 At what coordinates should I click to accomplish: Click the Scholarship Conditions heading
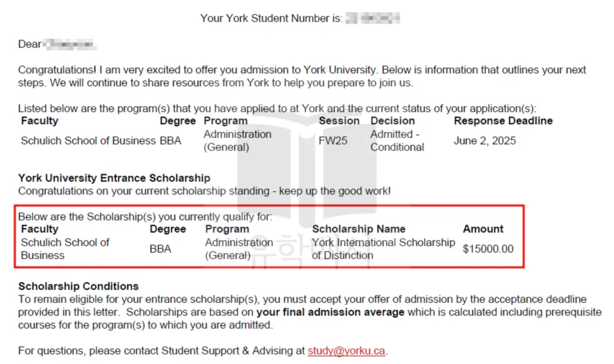coord(78,286)
